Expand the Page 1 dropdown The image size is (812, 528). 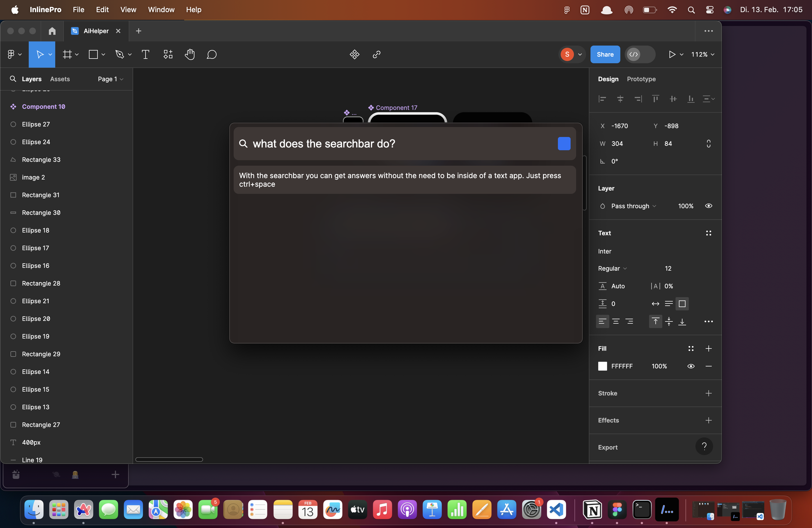[110, 79]
